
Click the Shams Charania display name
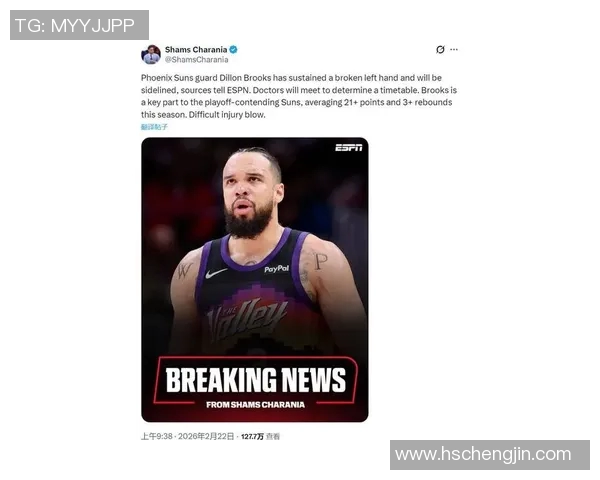(x=196, y=49)
